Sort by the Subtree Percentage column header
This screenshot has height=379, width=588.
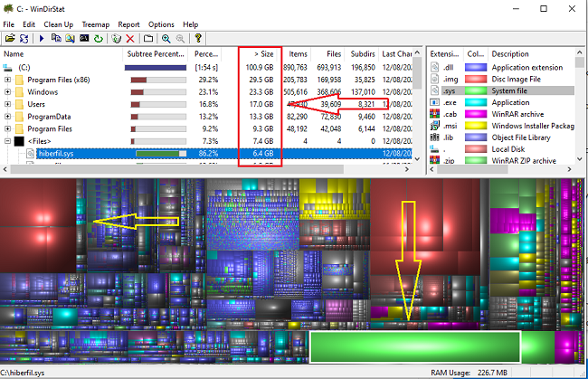point(156,53)
